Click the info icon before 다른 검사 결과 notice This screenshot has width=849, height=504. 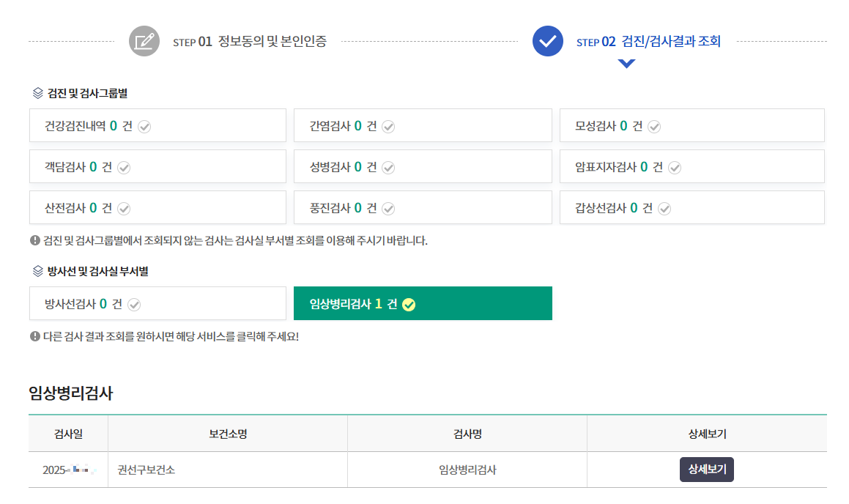click(x=32, y=337)
